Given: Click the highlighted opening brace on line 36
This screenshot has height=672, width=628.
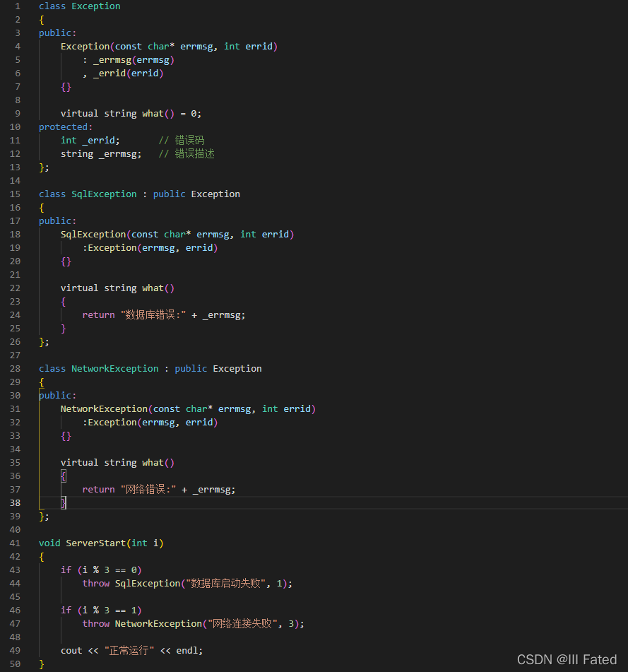Looking at the screenshot, I should [64, 476].
